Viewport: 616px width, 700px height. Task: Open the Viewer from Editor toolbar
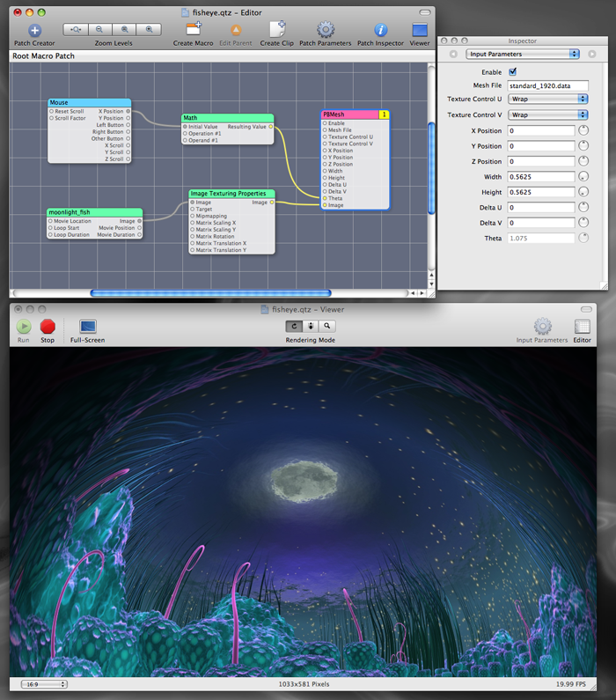pyautogui.click(x=420, y=31)
